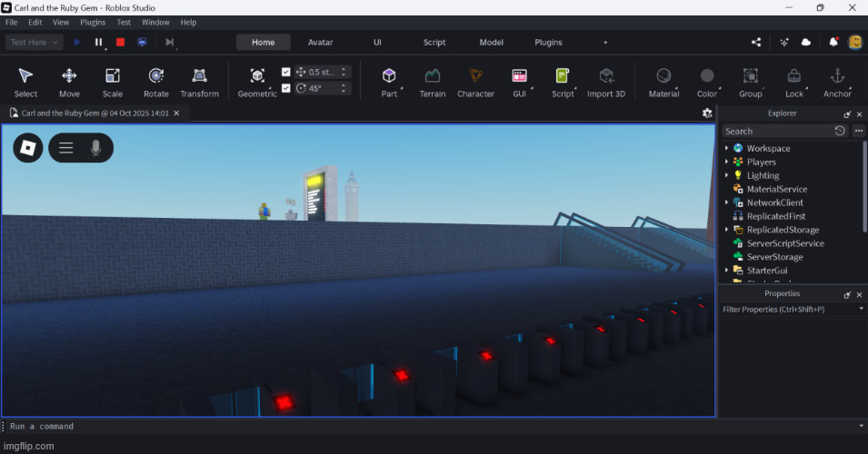Insert a new Part
Image resolution: width=868 pixels, height=454 pixels.
pyautogui.click(x=389, y=83)
